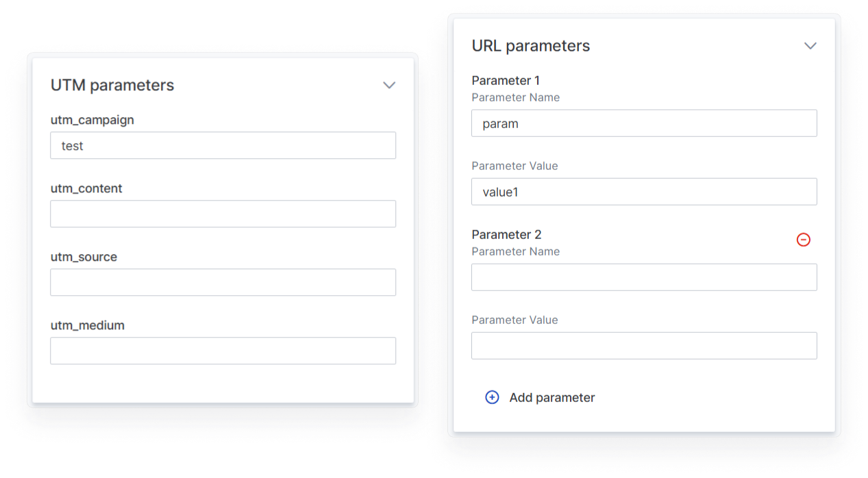Click the utm_source label
Screen dimensions: 868x478
(84, 257)
